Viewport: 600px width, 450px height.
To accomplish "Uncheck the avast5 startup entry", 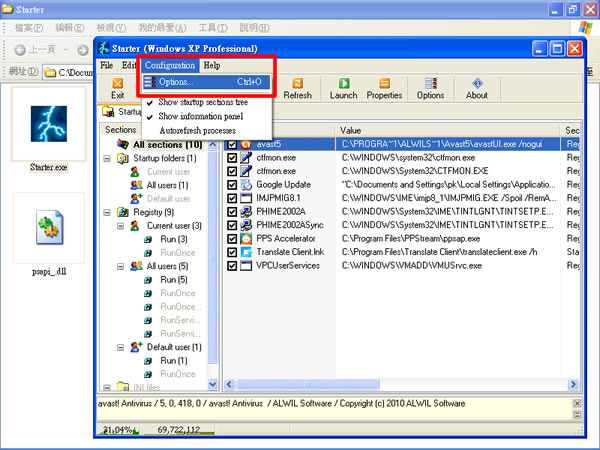I will point(232,144).
